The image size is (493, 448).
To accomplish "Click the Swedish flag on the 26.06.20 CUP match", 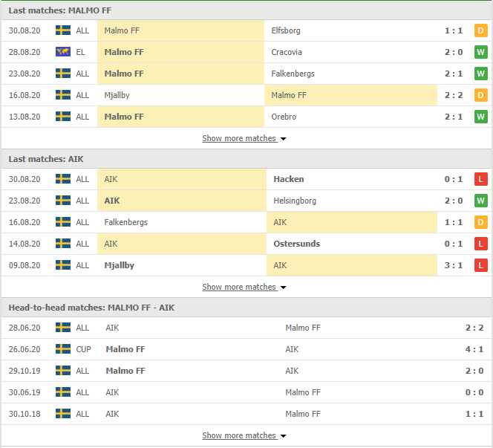I will click(x=63, y=349).
